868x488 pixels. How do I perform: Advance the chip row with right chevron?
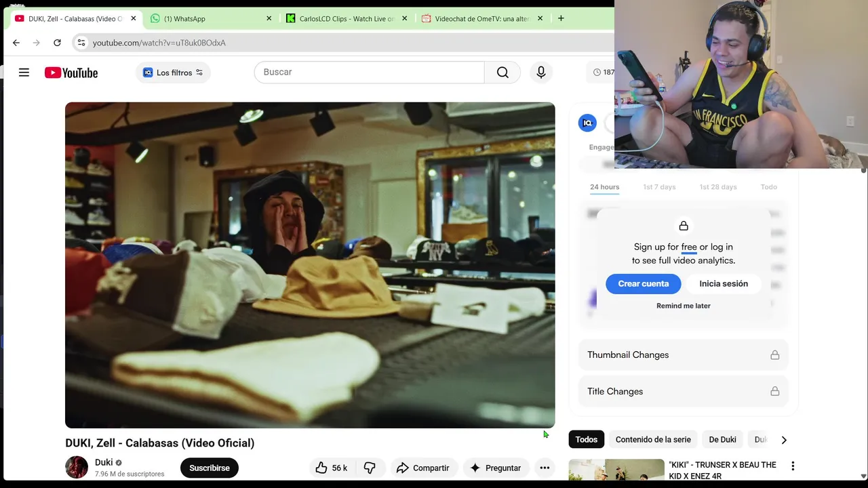point(784,440)
